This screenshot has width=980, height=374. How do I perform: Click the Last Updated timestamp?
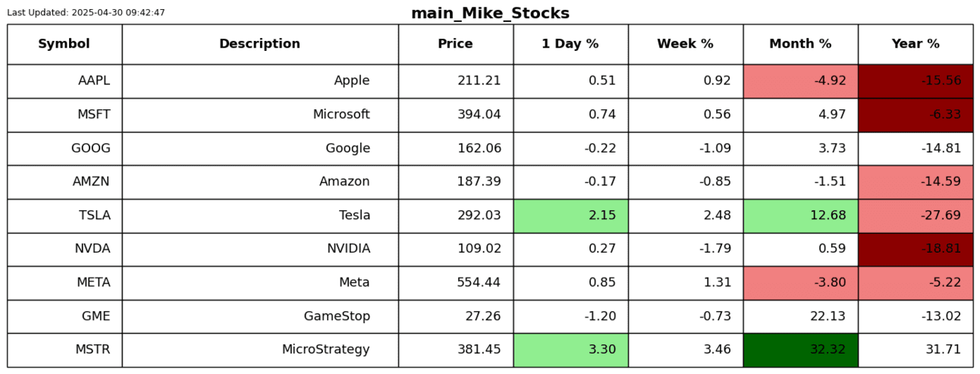(x=86, y=13)
